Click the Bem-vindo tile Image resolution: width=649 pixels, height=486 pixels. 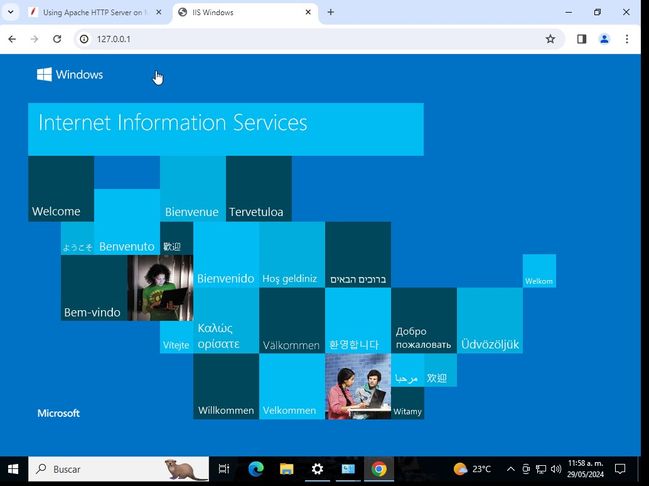coord(94,288)
